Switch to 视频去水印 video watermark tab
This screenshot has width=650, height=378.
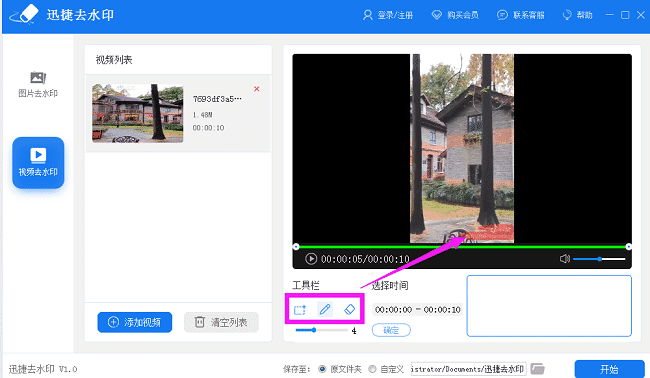coord(38,162)
